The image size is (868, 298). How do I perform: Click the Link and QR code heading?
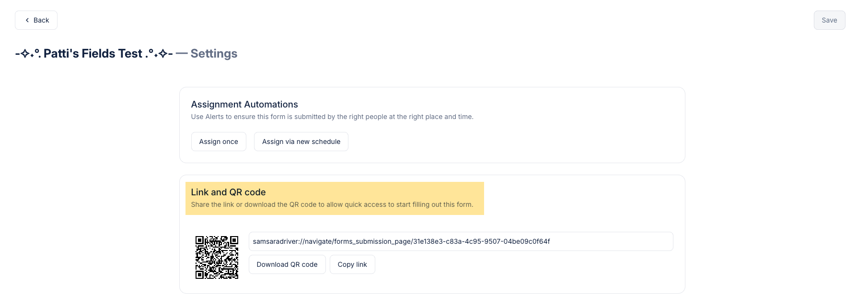point(228,192)
